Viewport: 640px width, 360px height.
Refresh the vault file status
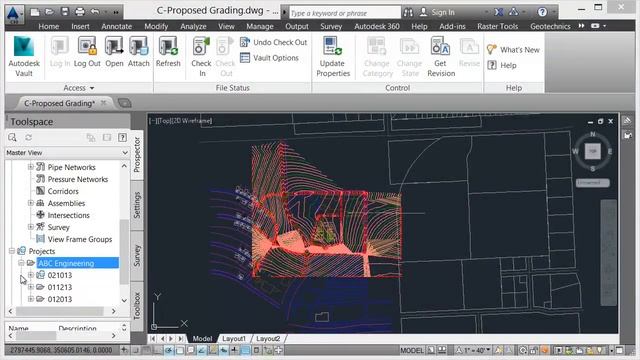(x=168, y=52)
